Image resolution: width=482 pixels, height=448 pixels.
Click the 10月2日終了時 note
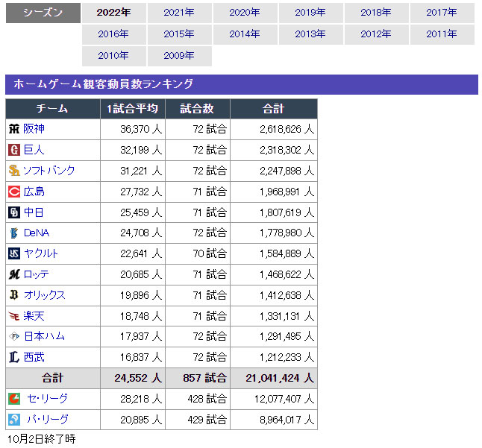42,439
